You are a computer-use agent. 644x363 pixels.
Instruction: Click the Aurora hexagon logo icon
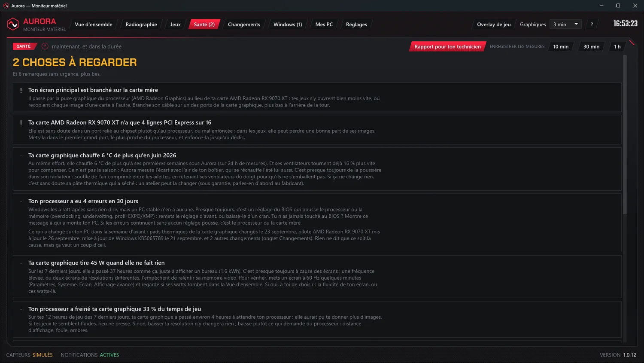(x=13, y=24)
